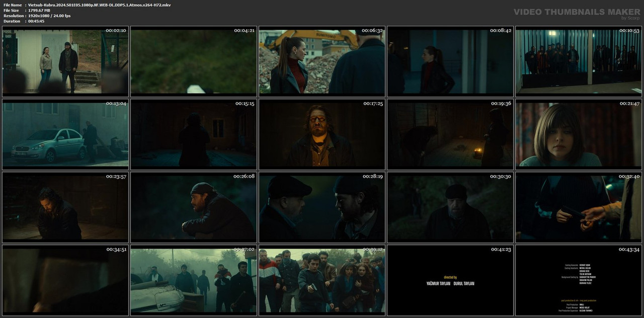Select the man with glasses thumbnail at 00:17:25
Viewport: 644px width, 318px height.
322,134
